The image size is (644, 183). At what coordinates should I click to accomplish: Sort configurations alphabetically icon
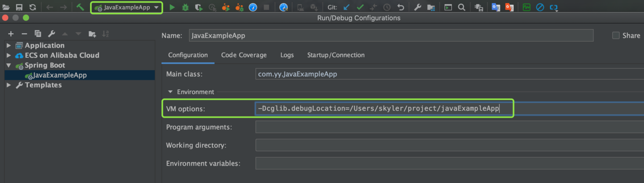[106, 34]
